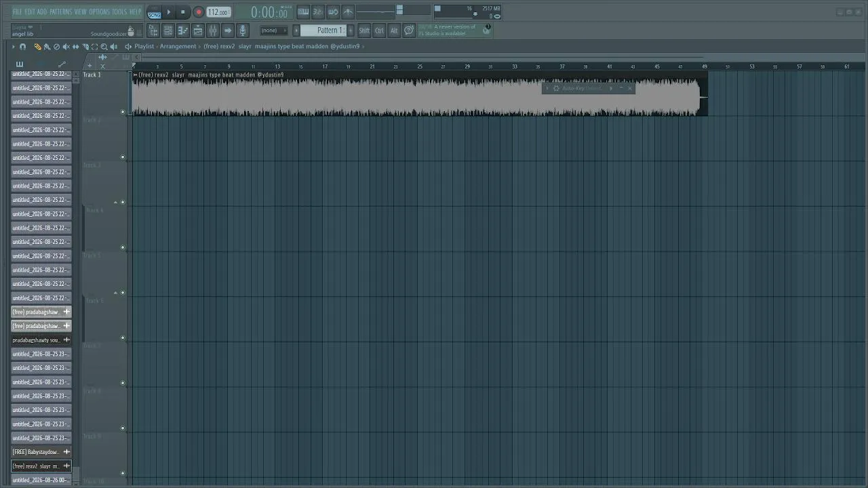868x488 pixels.
Task: Mute Track 1 with its toggle dot
Action: [x=123, y=112]
